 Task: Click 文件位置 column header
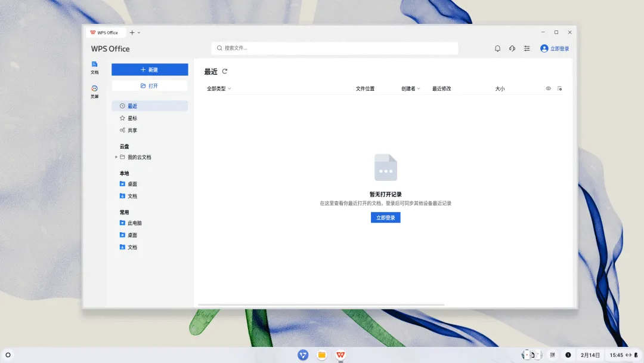coord(365,88)
